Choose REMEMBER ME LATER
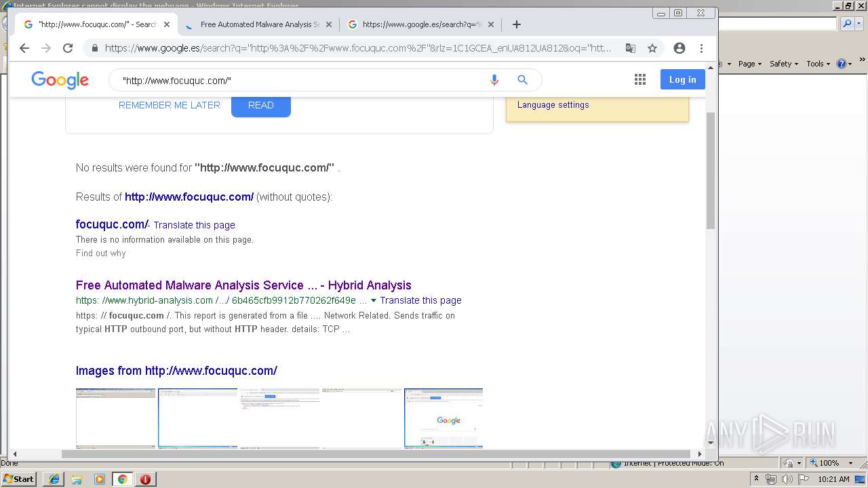The image size is (868, 488). pos(170,105)
